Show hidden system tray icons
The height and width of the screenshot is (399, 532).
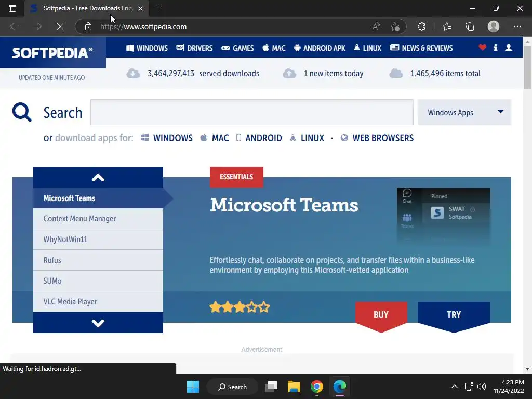point(454,387)
